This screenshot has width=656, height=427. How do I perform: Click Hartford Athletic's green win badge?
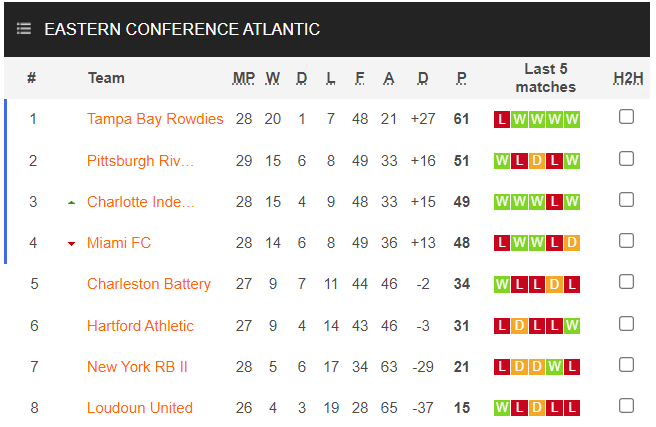pyautogui.click(x=572, y=326)
